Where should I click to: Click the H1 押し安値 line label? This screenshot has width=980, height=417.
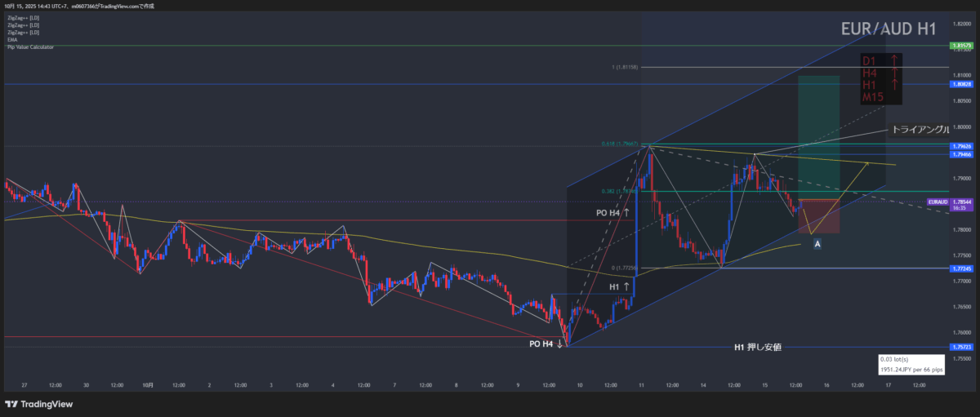(x=758, y=348)
